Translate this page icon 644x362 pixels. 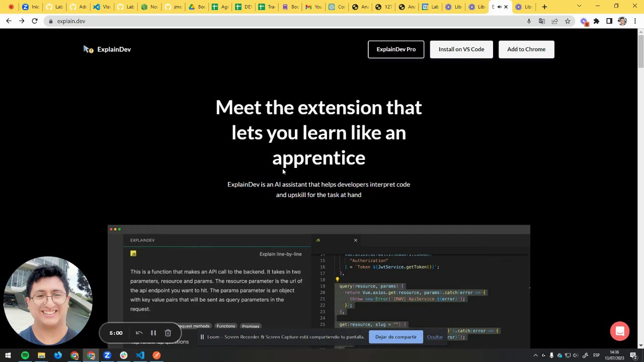pos(542,21)
